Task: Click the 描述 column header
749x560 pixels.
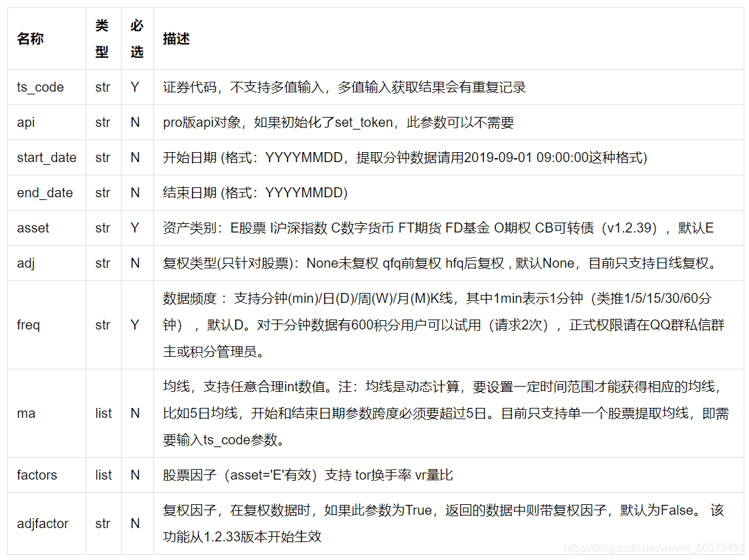Action: click(x=176, y=39)
